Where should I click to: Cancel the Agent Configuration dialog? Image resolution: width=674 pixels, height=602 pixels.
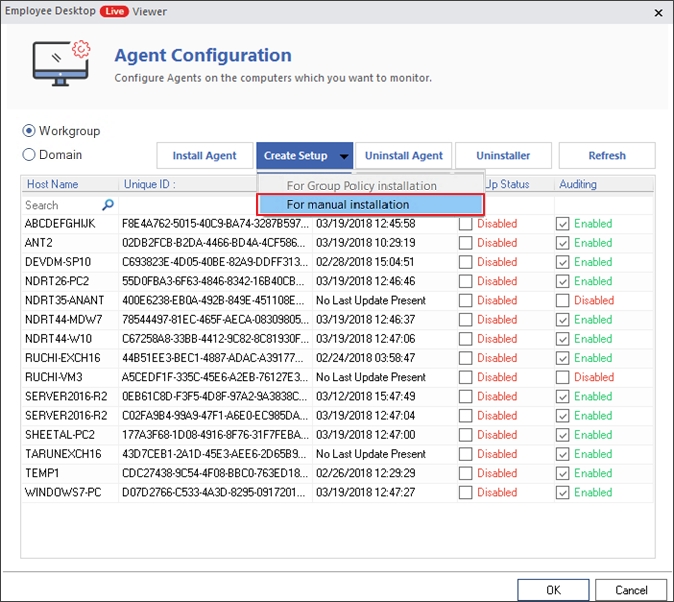point(631,590)
